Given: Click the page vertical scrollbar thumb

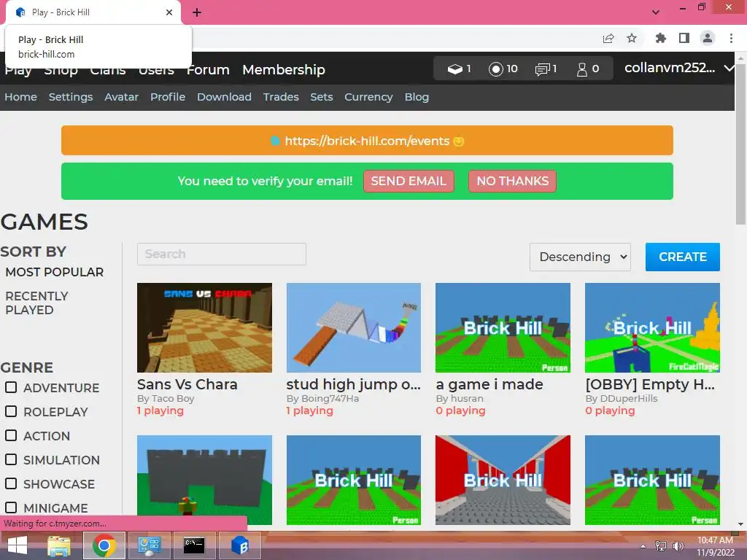Looking at the screenshot, I should point(740,144).
